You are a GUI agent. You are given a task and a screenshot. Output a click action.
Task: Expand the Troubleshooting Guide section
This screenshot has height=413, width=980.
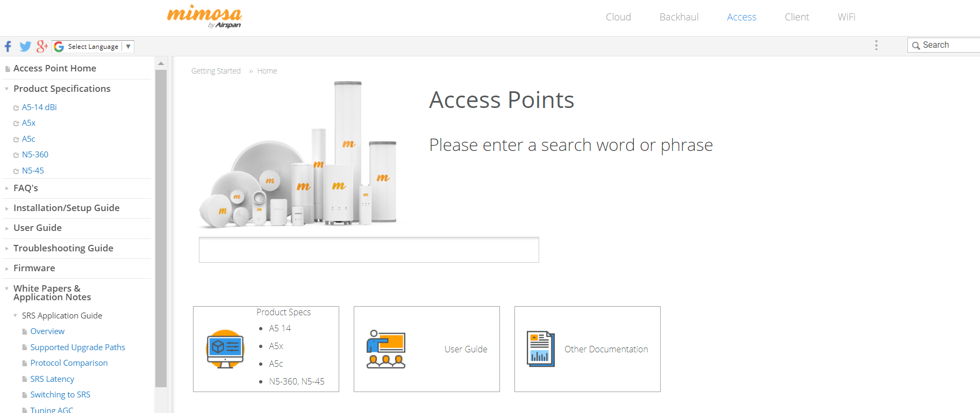[x=6, y=249]
